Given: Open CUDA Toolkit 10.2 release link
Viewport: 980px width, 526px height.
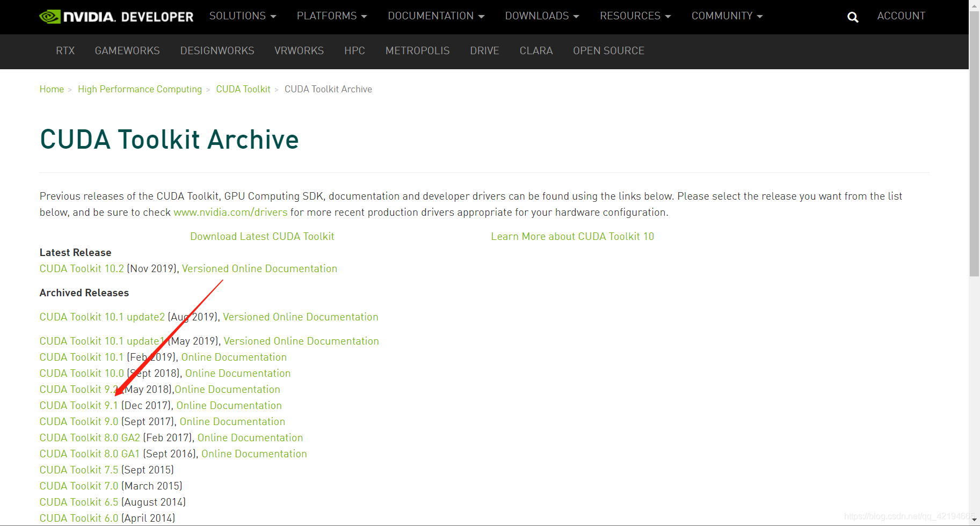Looking at the screenshot, I should (82, 268).
